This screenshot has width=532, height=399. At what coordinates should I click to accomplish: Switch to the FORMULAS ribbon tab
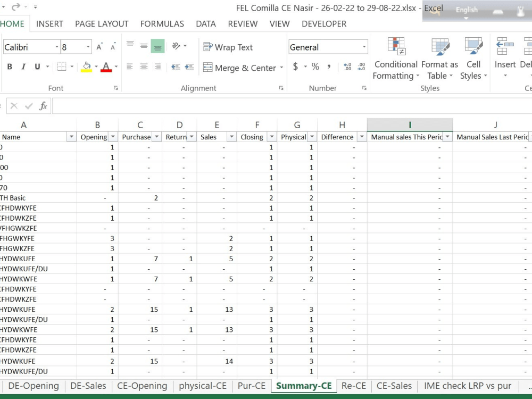tap(162, 24)
